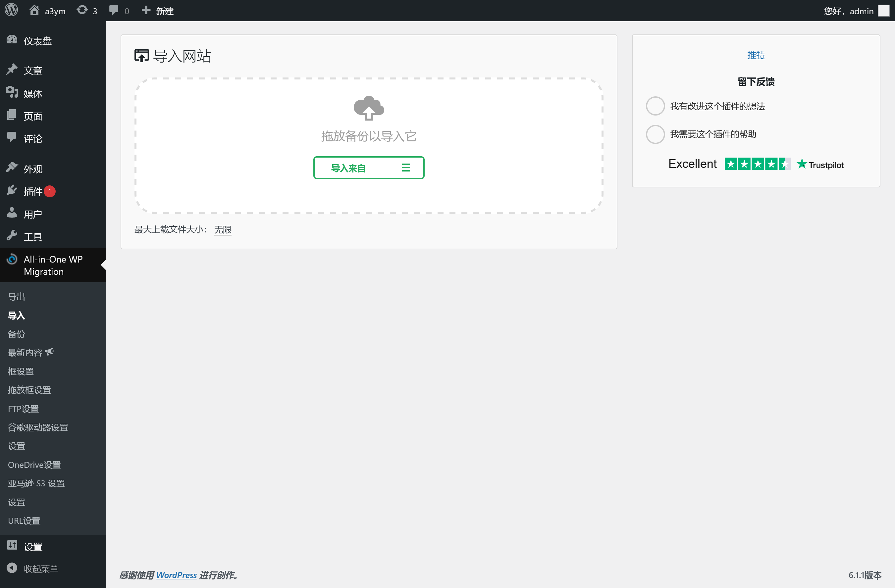Open 设置 above URL设置
Image resolution: width=895 pixels, height=588 pixels.
[17, 502]
